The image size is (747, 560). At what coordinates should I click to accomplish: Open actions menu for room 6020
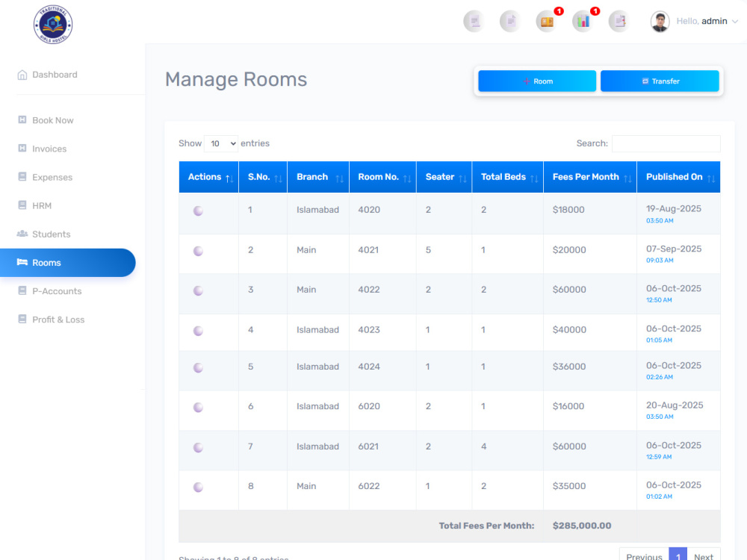point(198,407)
